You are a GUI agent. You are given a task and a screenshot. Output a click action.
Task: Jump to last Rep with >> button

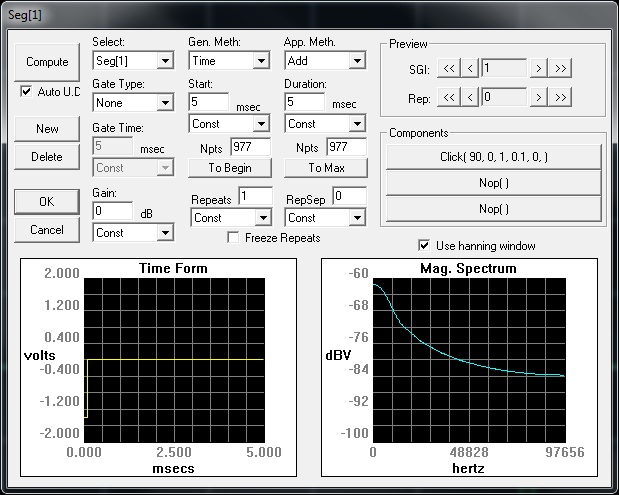coord(561,97)
